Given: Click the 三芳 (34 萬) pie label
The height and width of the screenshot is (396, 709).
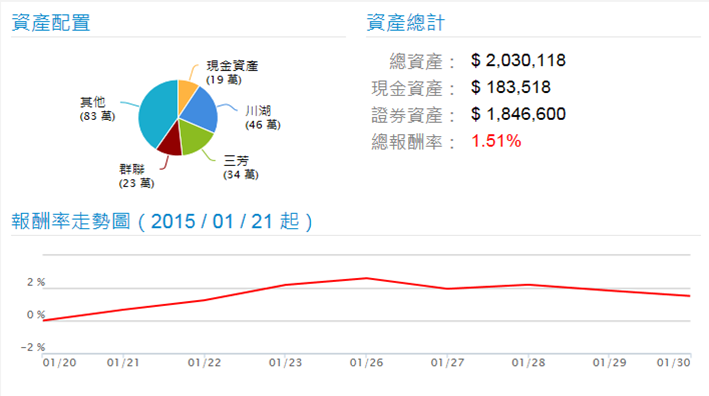Looking at the screenshot, I should tap(241, 167).
